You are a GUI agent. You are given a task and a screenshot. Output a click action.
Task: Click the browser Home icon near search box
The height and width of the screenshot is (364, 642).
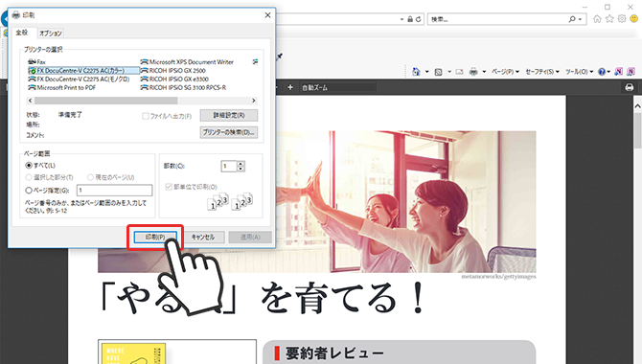597,19
